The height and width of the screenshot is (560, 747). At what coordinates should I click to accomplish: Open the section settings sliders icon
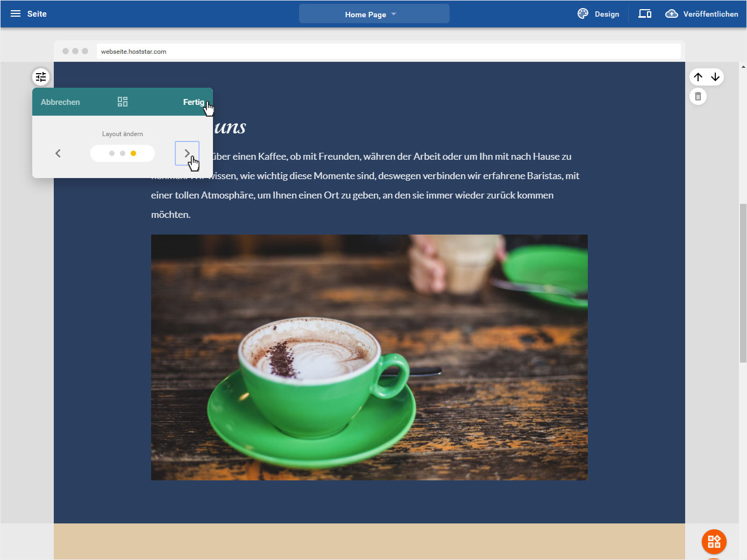[x=41, y=77]
